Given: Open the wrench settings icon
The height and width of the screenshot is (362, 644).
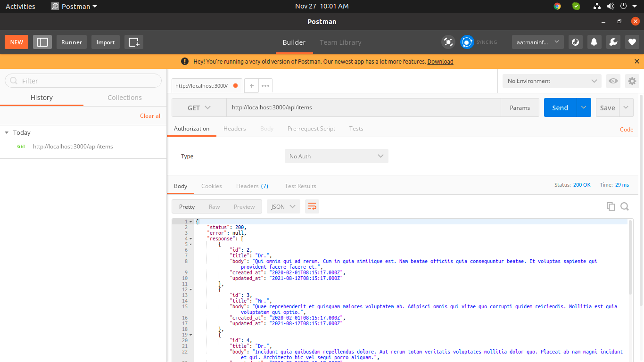Looking at the screenshot, I should click(x=613, y=42).
